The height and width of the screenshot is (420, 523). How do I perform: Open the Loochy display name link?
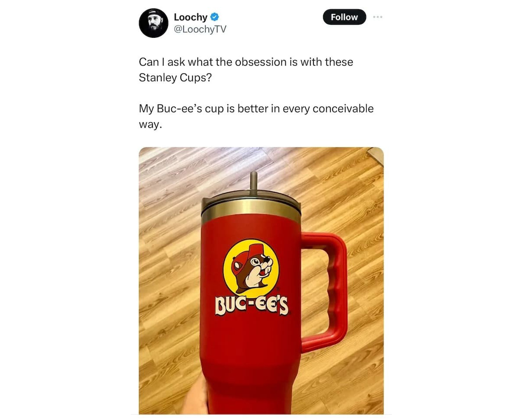coord(190,17)
